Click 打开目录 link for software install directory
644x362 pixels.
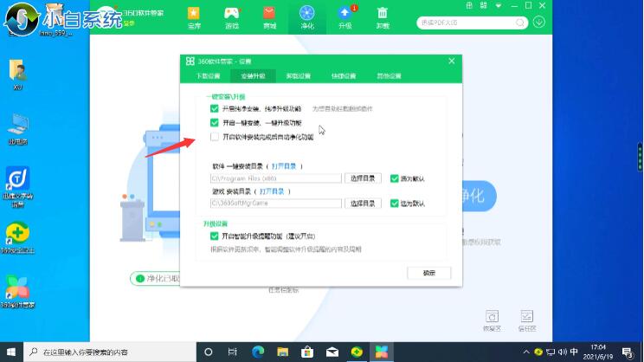pyautogui.click(x=284, y=166)
